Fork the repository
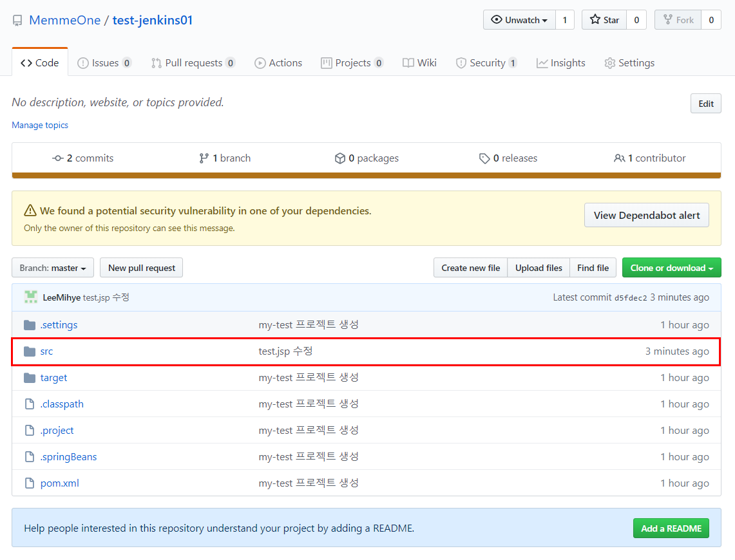 678,20
